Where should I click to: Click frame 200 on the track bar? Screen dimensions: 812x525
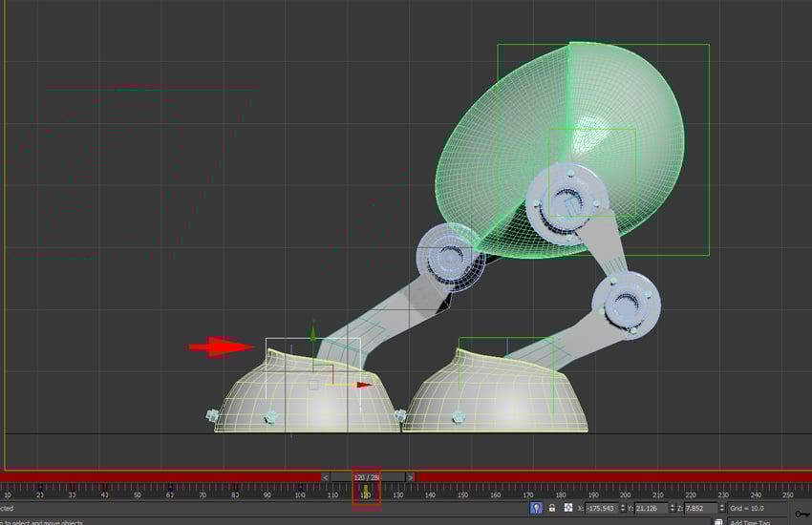click(626, 491)
